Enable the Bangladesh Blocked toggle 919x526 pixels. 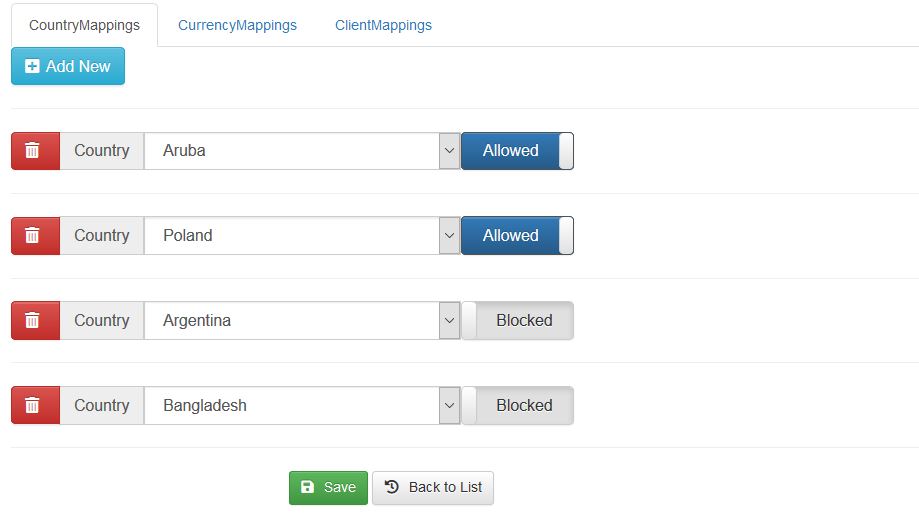[517, 406]
